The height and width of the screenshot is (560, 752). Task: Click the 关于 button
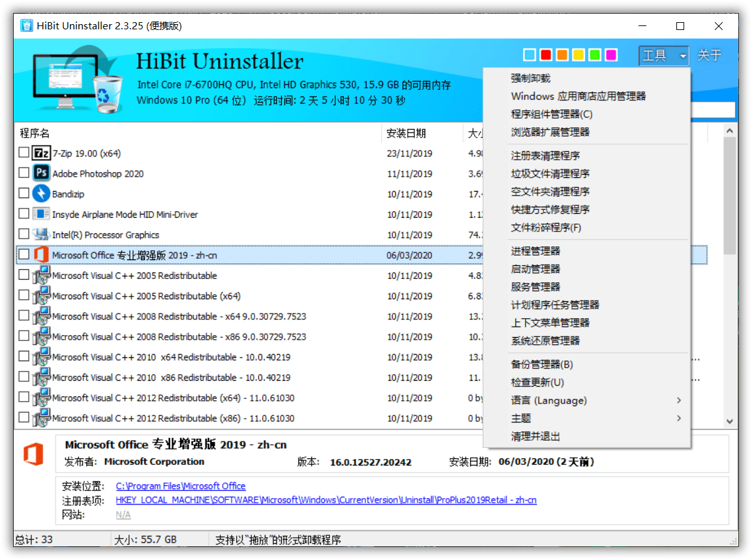click(709, 55)
